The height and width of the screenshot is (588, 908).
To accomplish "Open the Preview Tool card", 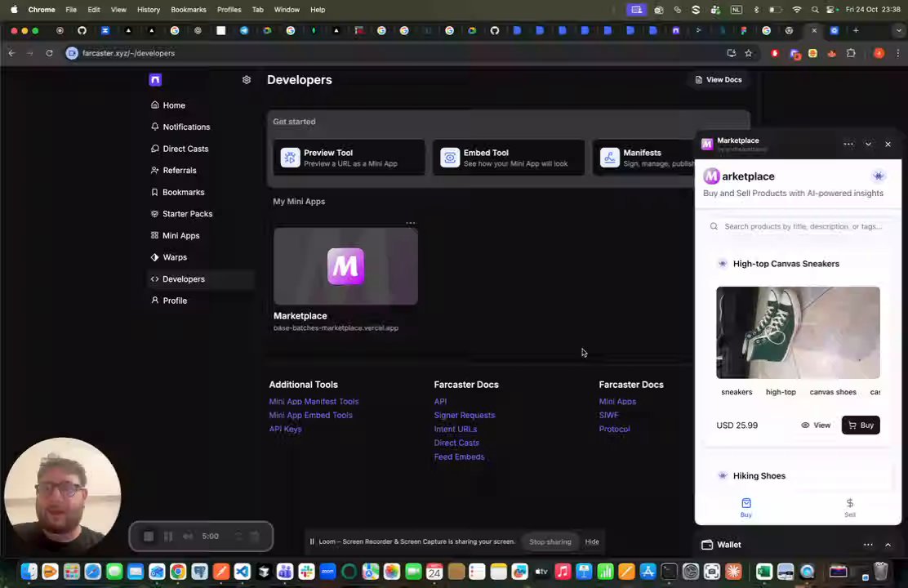I will point(349,158).
